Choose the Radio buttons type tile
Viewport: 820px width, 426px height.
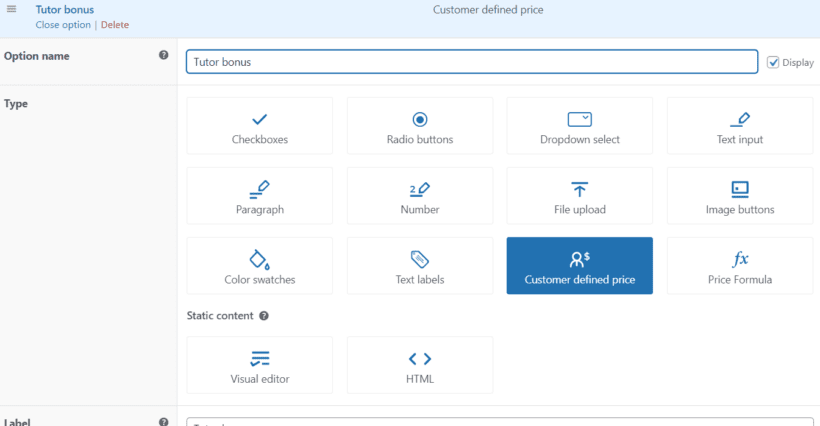[419, 125]
